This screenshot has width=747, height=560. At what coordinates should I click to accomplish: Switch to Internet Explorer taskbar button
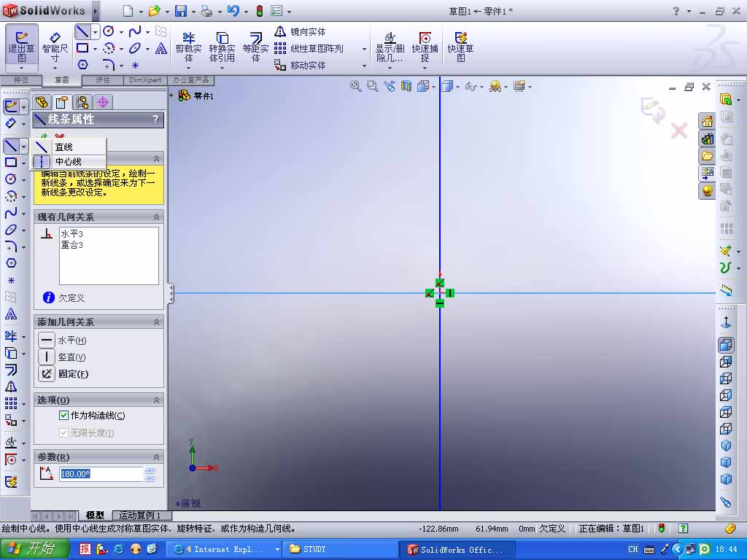click(225, 549)
